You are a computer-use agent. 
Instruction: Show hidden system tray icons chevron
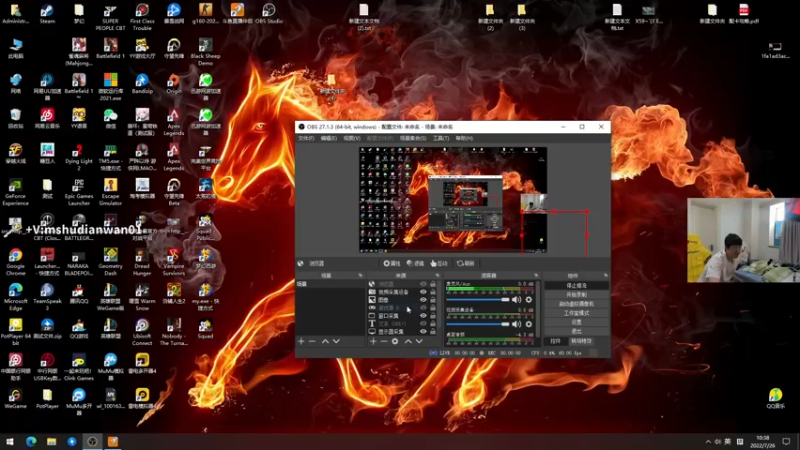(708, 441)
